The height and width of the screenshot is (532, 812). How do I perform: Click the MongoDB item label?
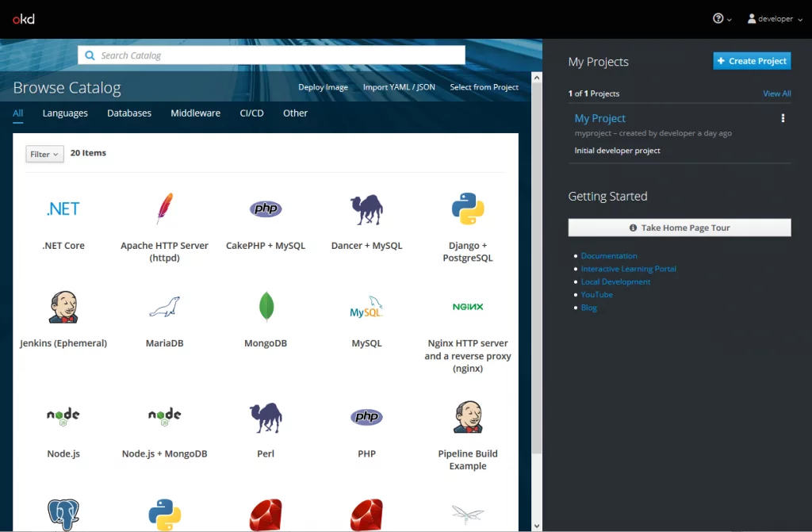pyautogui.click(x=266, y=343)
